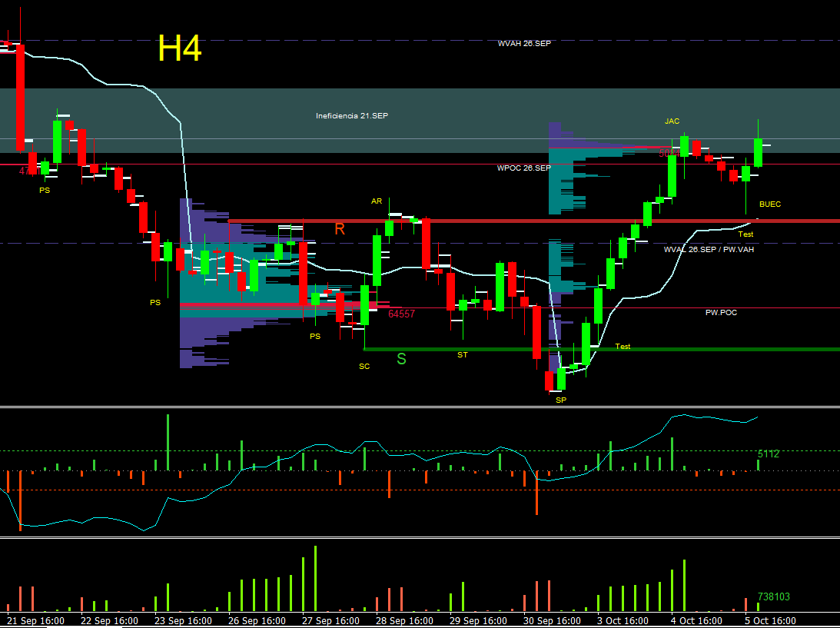840x628 pixels.
Task: Select the WVAH 26.SEP level label
Action: click(x=524, y=43)
